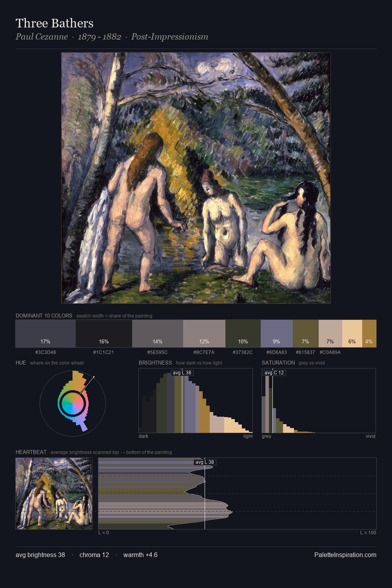Click the 'light' brightness axis label
Screen dimensions: 392x588
pos(248,436)
